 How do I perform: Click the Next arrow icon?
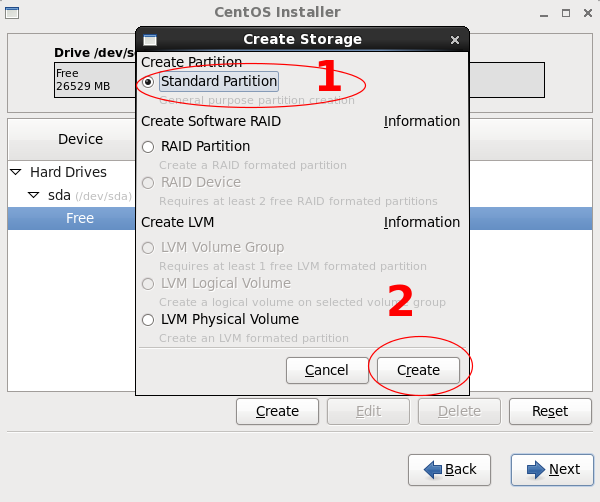[x=531, y=469]
